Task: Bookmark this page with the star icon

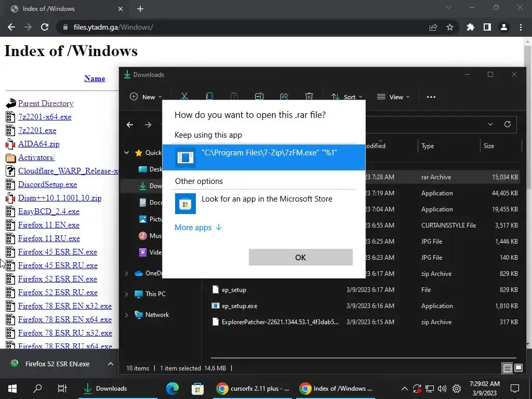Action: pyautogui.click(x=450, y=27)
